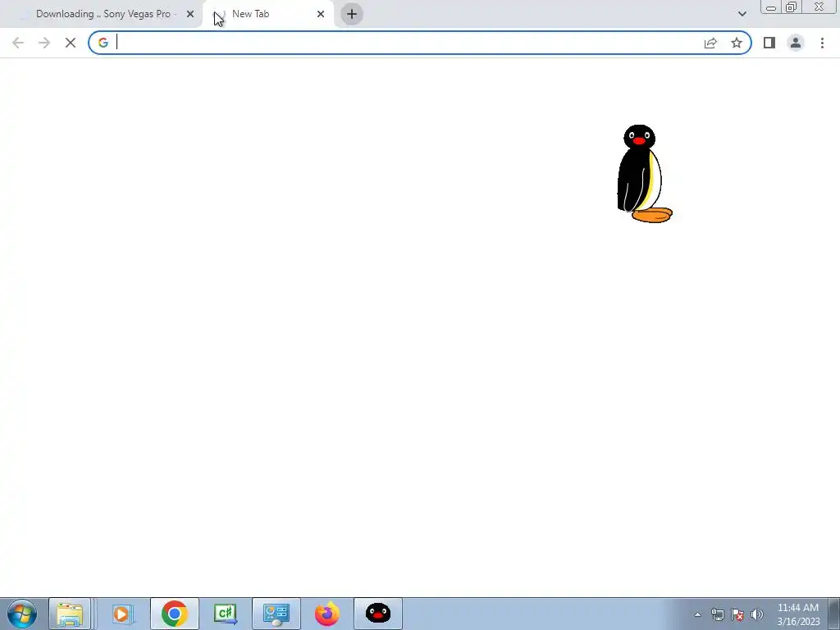840x630 pixels.
Task: Open File Explorer from the taskbar
Action: 70,614
